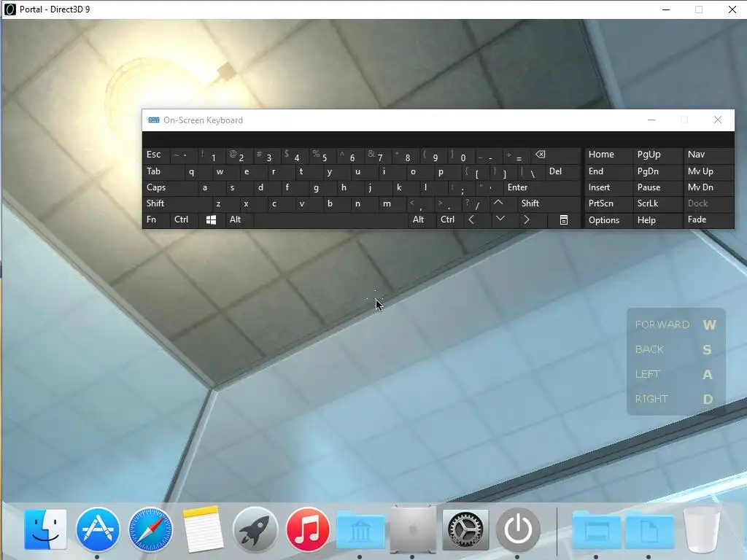Open System Preferences gear icon

pyautogui.click(x=465, y=529)
